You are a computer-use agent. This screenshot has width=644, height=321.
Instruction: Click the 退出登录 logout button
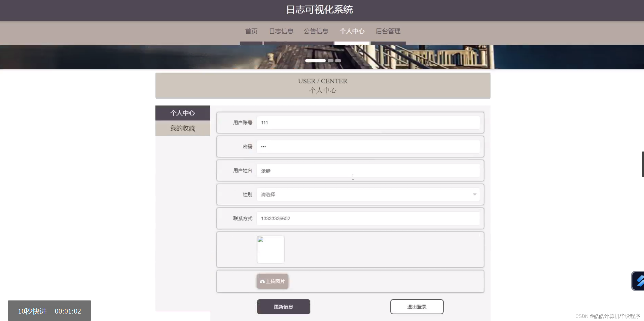(417, 306)
